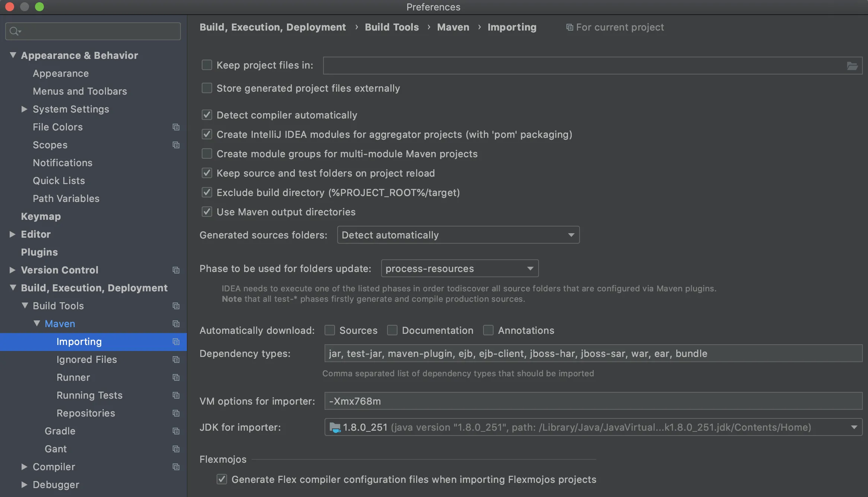This screenshot has width=868, height=497.
Task: Click search magnifier icon in settings search
Action: tap(15, 31)
